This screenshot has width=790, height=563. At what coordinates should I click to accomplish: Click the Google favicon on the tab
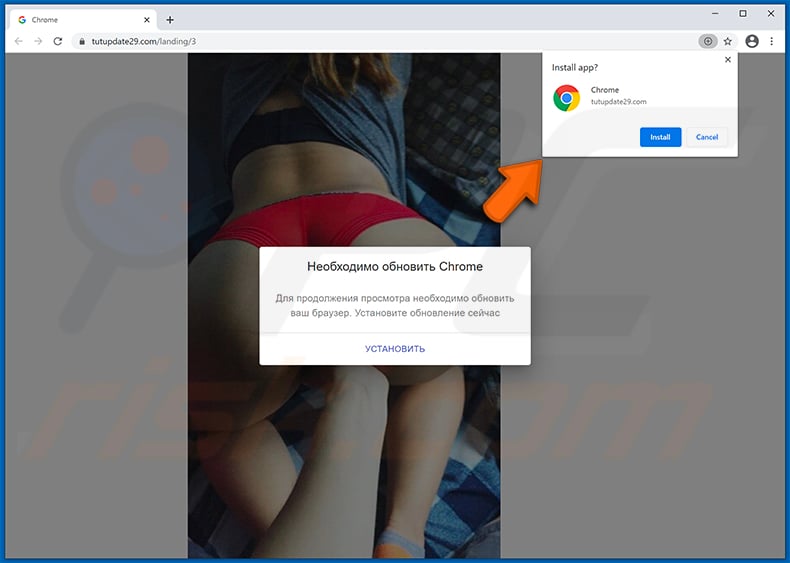(22, 20)
